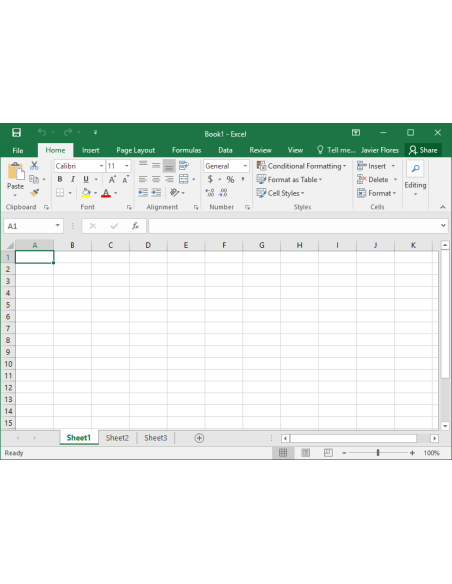Open the font size dropdown
452x584 pixels.
pos(127,166)
